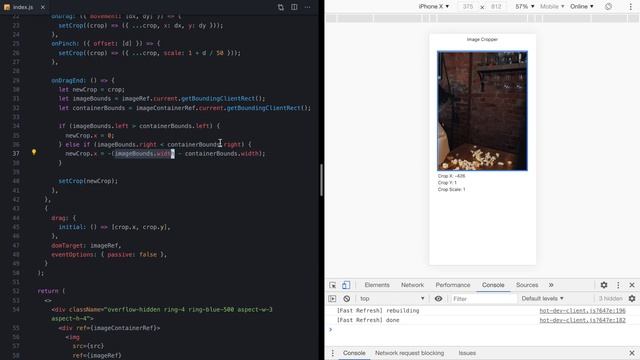Open the compare changes icon in the editor

(280, 7)
